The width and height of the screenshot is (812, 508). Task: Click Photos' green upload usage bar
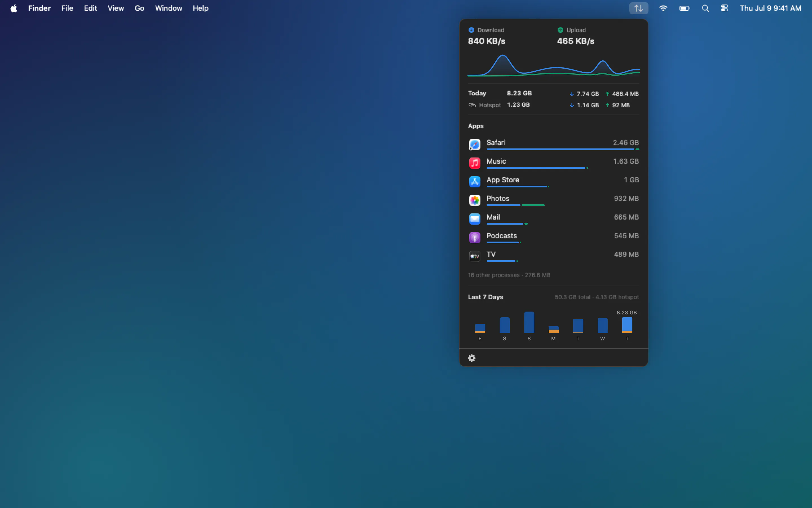pos(533,205)
